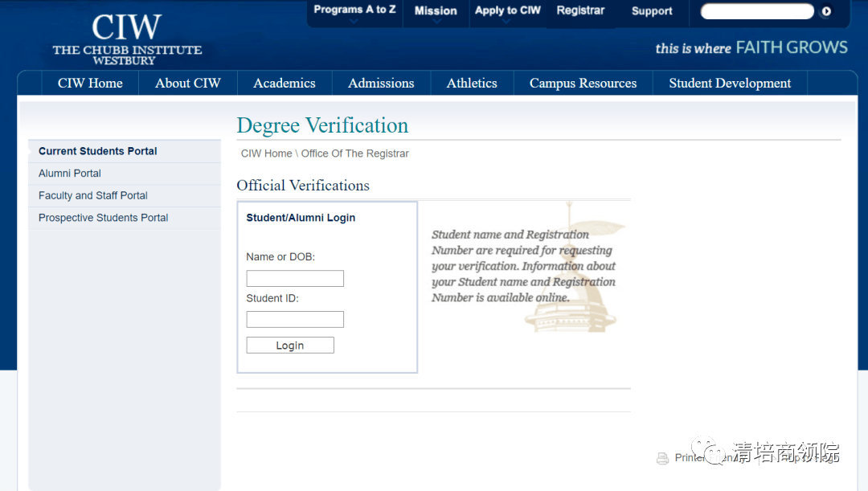Expand the Programs A to Z dropdown
The width and height of the screenshot is (868, 491).
point(354,10)
